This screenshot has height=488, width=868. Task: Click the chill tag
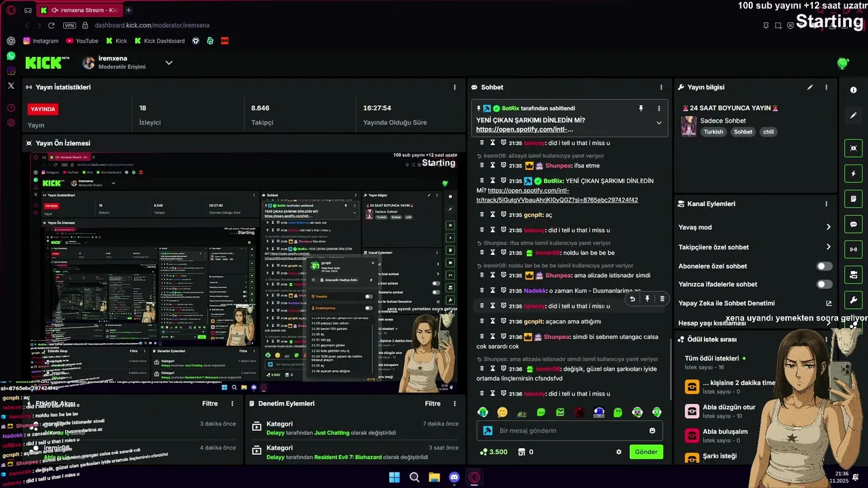(x=768, y=132)
